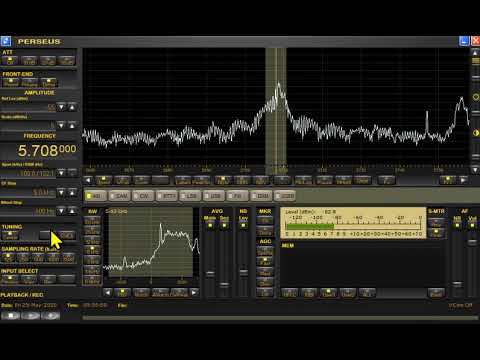Enable the Spect display button
The height and width of the screenshot is (360, 480).
pos(104,180)
